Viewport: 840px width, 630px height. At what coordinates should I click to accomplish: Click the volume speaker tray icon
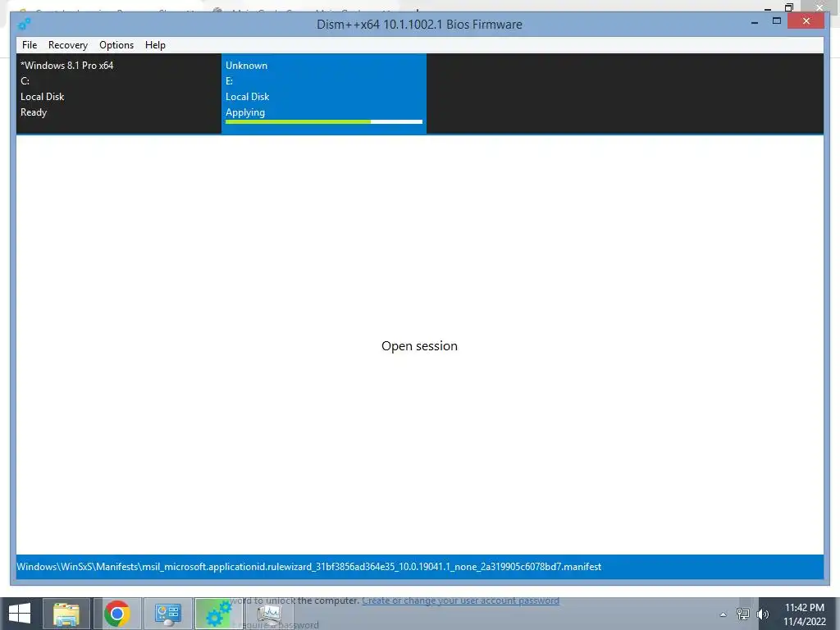pyautogui.click(x=763, y=614)
